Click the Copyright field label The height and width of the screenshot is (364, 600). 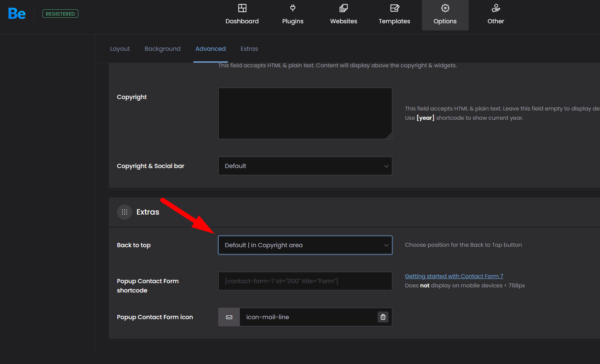pos(132,97)
